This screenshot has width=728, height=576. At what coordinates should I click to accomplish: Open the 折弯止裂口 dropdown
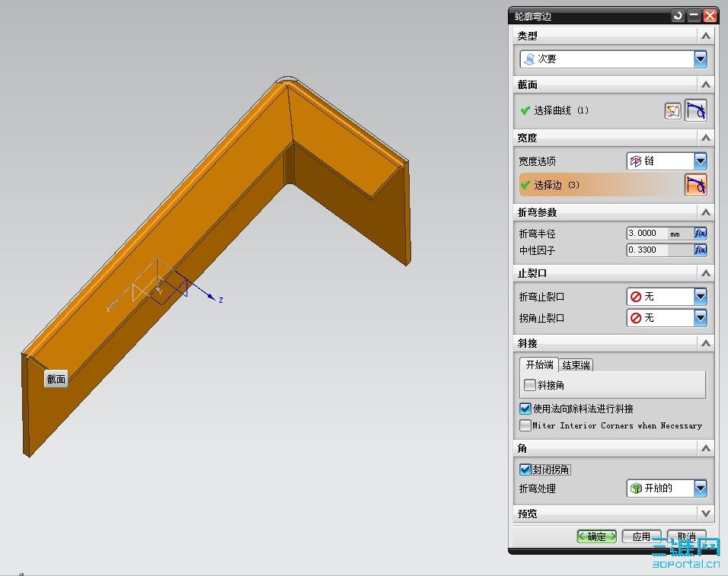(x=666, y=296)
